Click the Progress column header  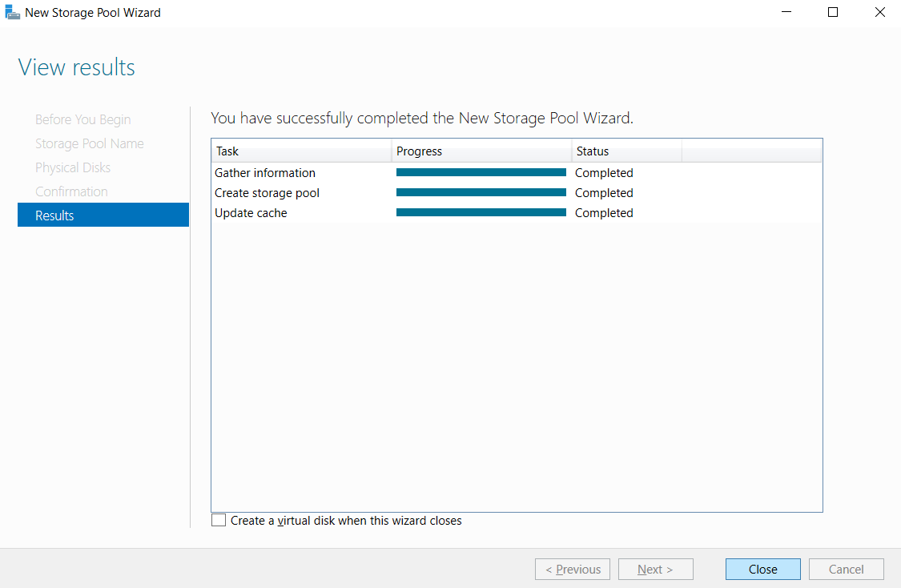pyautogui.click(x=481, y=151)
